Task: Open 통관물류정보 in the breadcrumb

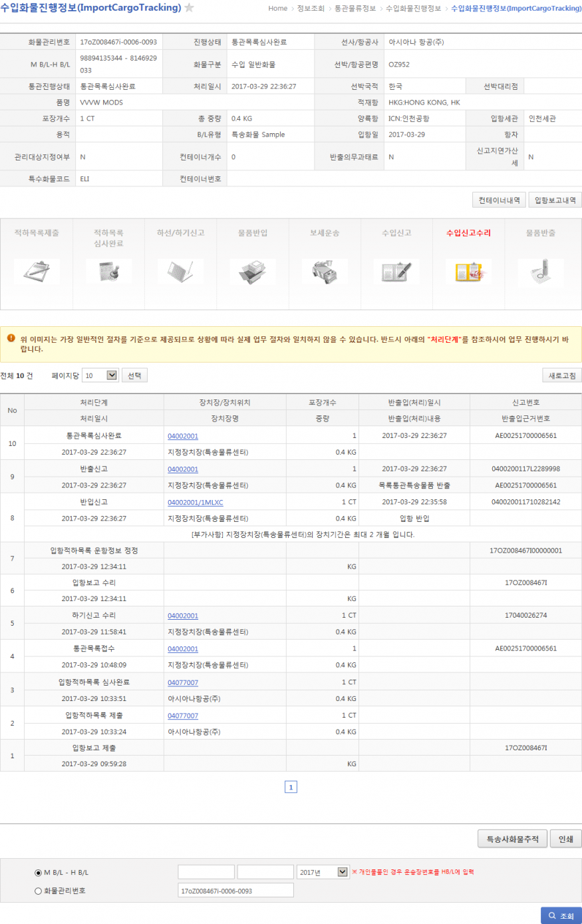Action: (355, 9)
